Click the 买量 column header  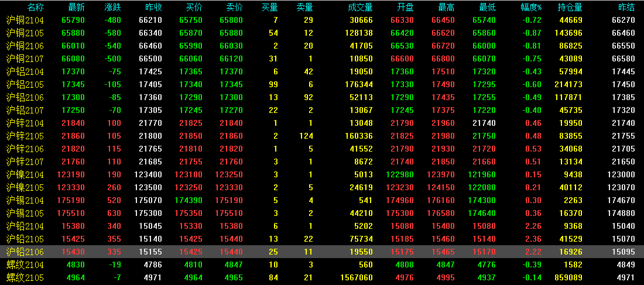(x=270, y=8)
